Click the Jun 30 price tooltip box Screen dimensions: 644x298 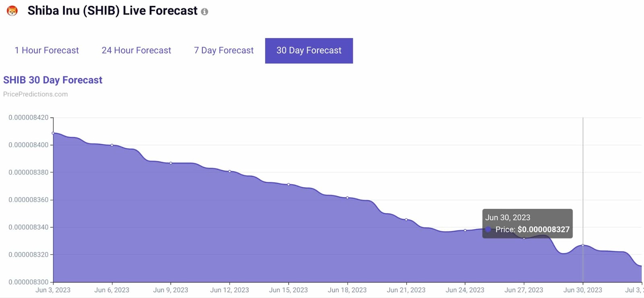click(527, 223)
